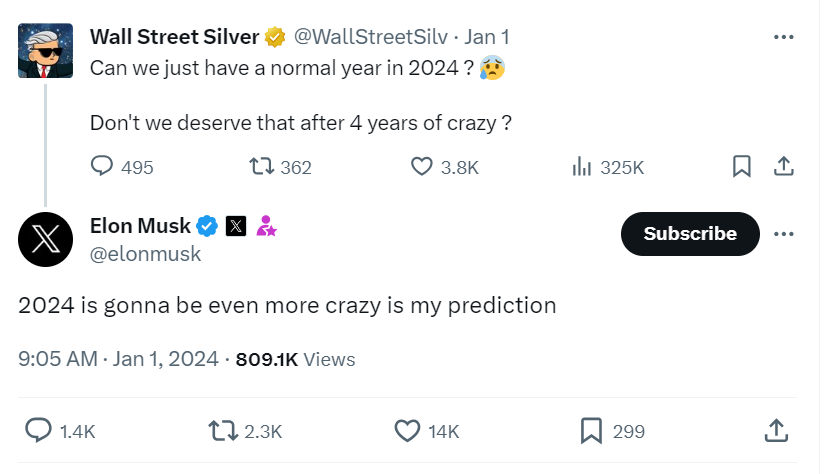Image resolution: width=834 pixels, height=474 pixels.
Task: Click the Elon Musk display name
Action: (x=140, y=226)
